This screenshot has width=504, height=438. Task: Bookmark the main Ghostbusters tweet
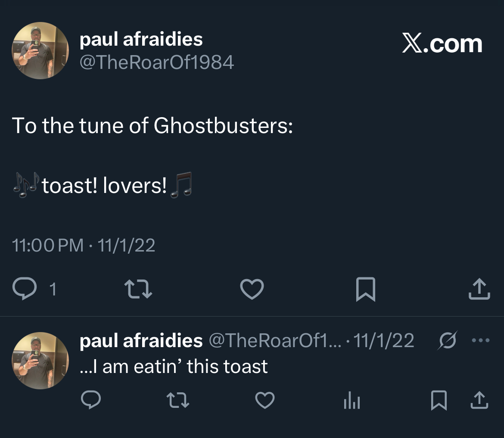[366, 289]
